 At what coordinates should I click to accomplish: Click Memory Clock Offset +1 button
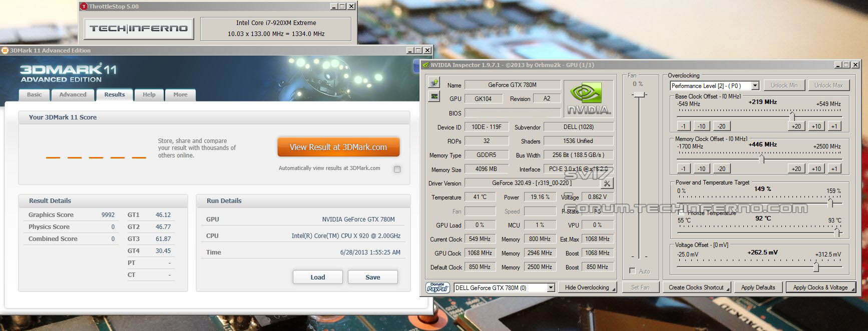pyautogui.click(x=834, y=168)
